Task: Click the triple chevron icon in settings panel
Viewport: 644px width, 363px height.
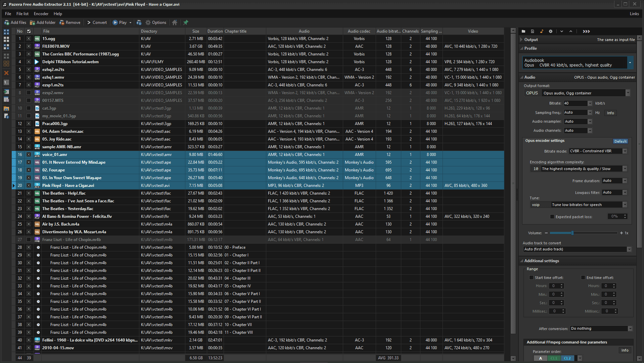Action: coord(586,31)
